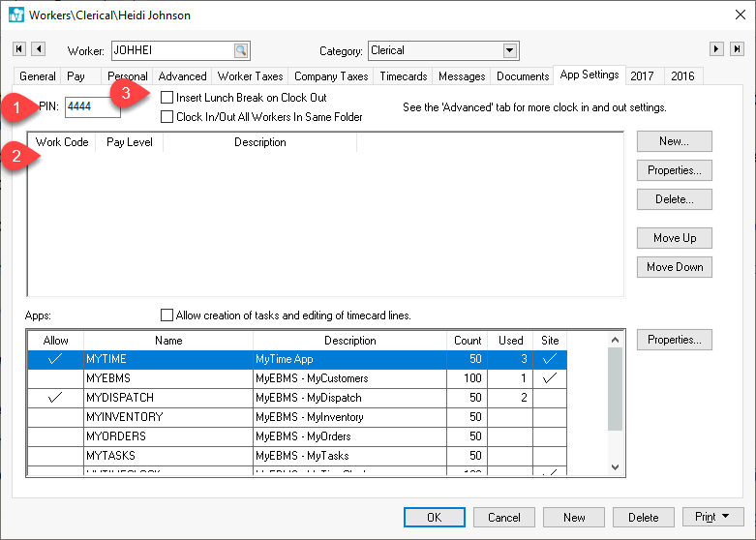Switch to the Timecards tab
This screenshot has width=756, height=540.
(404, 76)
